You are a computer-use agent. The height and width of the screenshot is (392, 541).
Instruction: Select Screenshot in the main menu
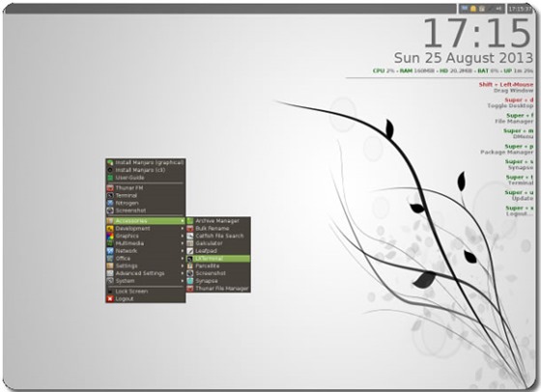click(x=145, y=210)
